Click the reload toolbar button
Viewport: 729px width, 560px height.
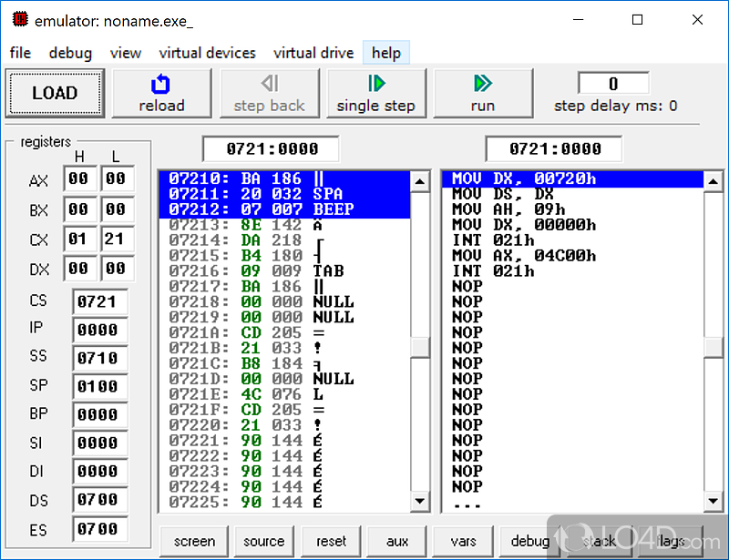(x=161, y=93)
